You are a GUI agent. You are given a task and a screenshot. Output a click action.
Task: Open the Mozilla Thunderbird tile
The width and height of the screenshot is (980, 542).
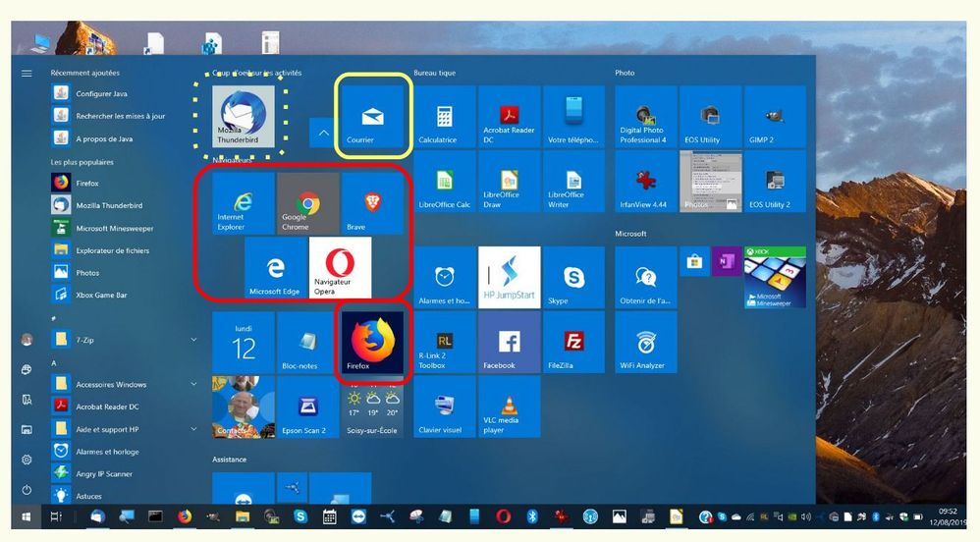(x=244, y=116)
